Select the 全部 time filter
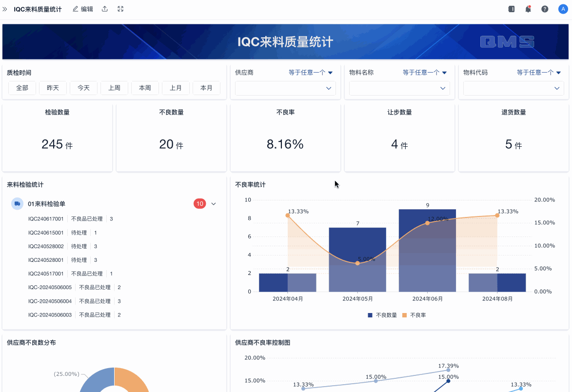This screenshot has height=392, width=572. [22, 88]
